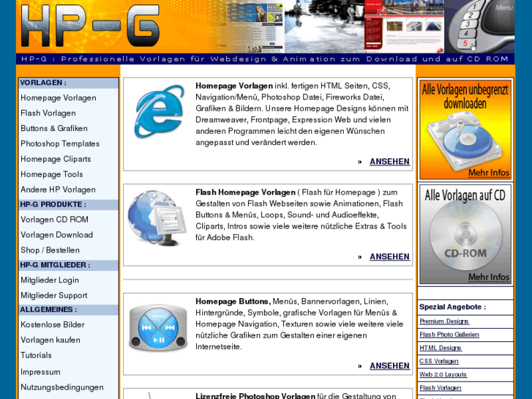Open Vorlagen CD ROM product page
The width and height of the screenshot is (532, 399).
(54, 220)
